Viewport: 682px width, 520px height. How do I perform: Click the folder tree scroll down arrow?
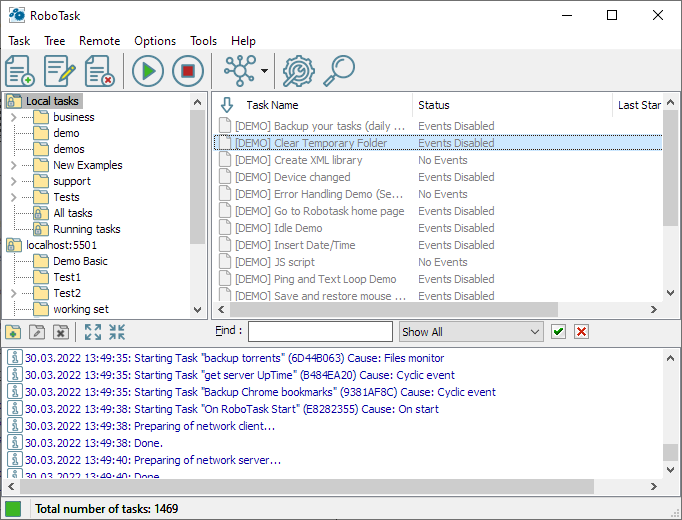pyautogui.click(x=197, y=310)
